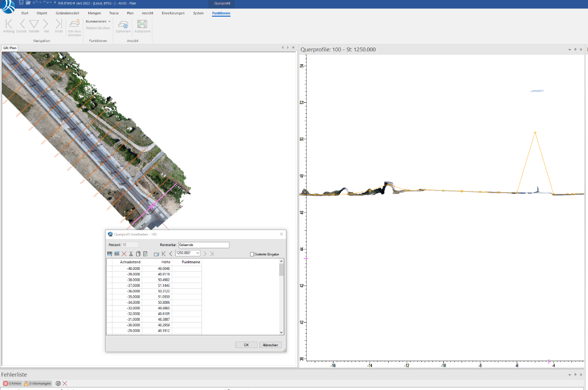Click the table's vertical scrollbar thumb
Screen dimensions: 588x390
281,270
